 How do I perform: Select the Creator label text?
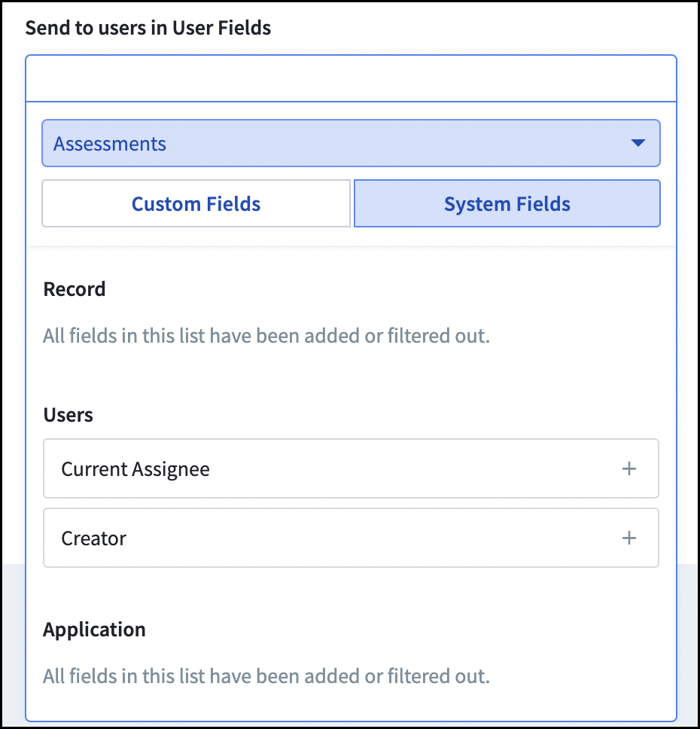pos(93,538)
